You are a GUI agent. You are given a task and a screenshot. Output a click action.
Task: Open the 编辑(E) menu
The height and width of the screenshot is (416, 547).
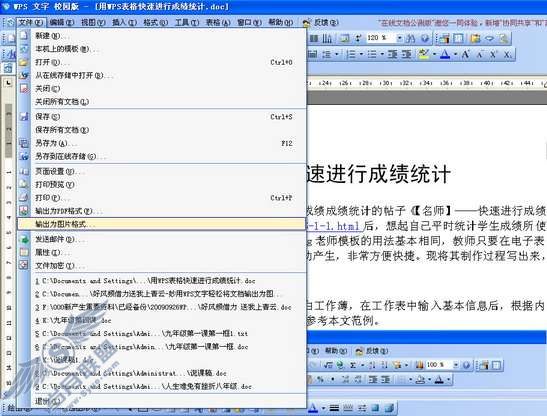coord(62,23)
